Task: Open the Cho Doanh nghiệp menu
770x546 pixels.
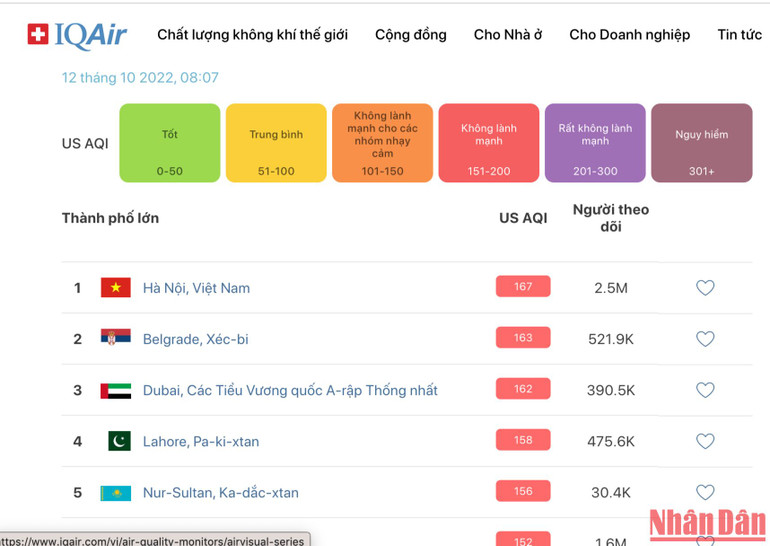Action: point(629,35)
